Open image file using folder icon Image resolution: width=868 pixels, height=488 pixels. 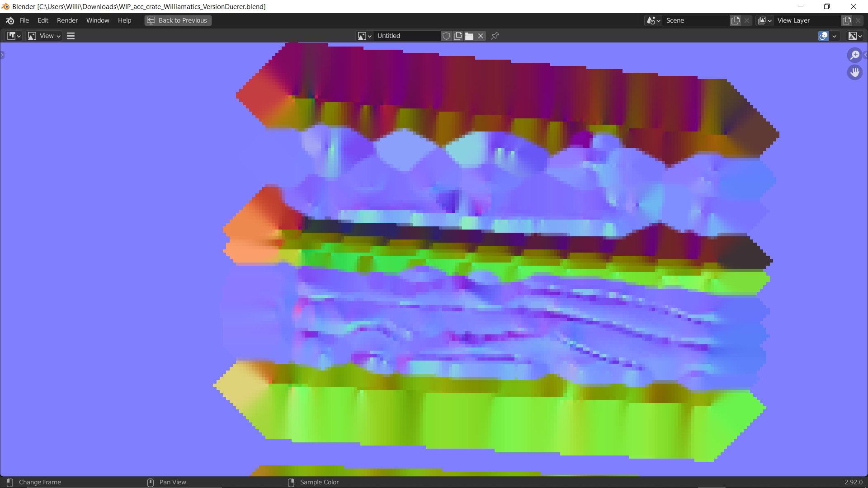tap(469, 36)
